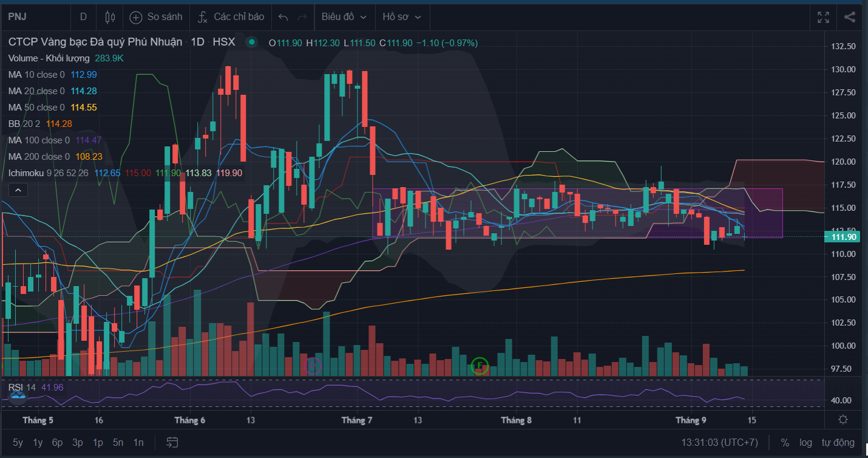Select the 5y time range
Screen dimensions: 868x458
tap(18, 442)
